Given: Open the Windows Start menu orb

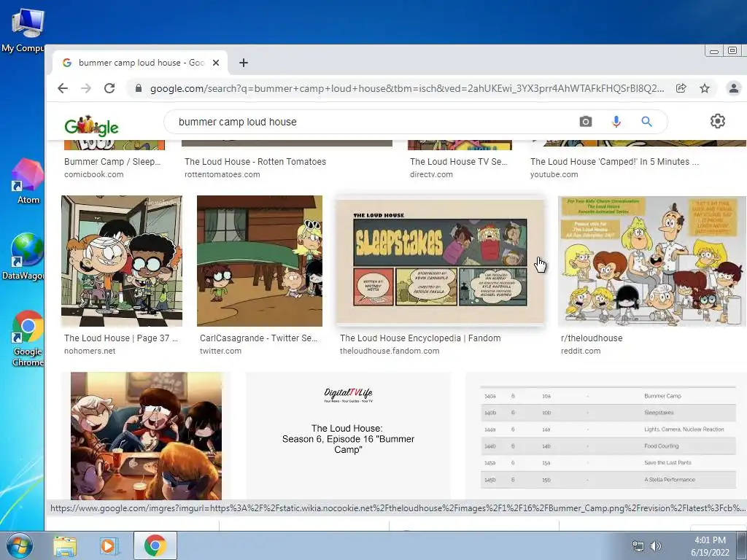Looking at the screenshot, I should (19, 545).
